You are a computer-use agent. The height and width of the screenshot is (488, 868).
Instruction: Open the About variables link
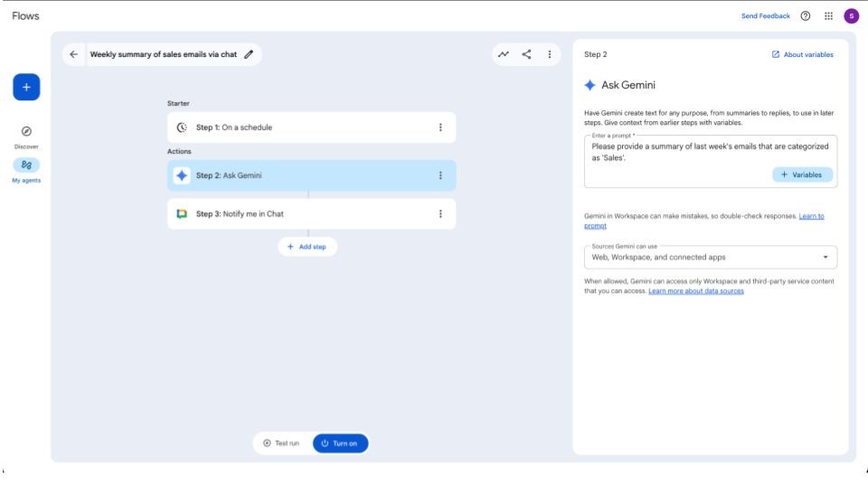[802, 54]
